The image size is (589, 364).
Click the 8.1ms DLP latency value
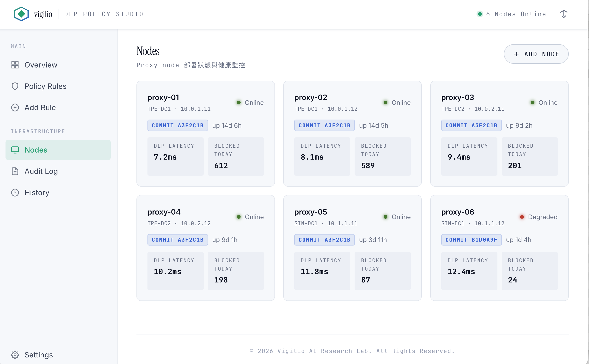pos(312,157)
